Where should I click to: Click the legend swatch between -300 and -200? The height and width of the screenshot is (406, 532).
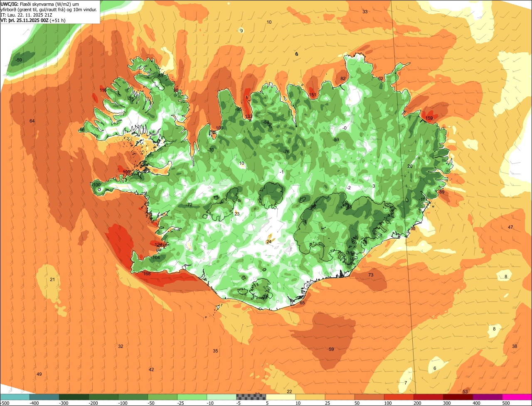pyautogui.click(x=74, y=397)
